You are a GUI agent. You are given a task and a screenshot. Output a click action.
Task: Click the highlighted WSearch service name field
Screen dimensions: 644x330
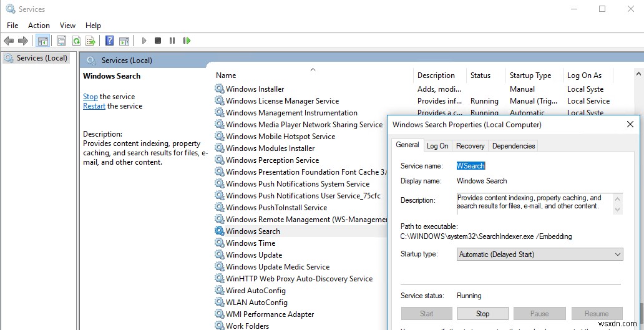[471, 166]
